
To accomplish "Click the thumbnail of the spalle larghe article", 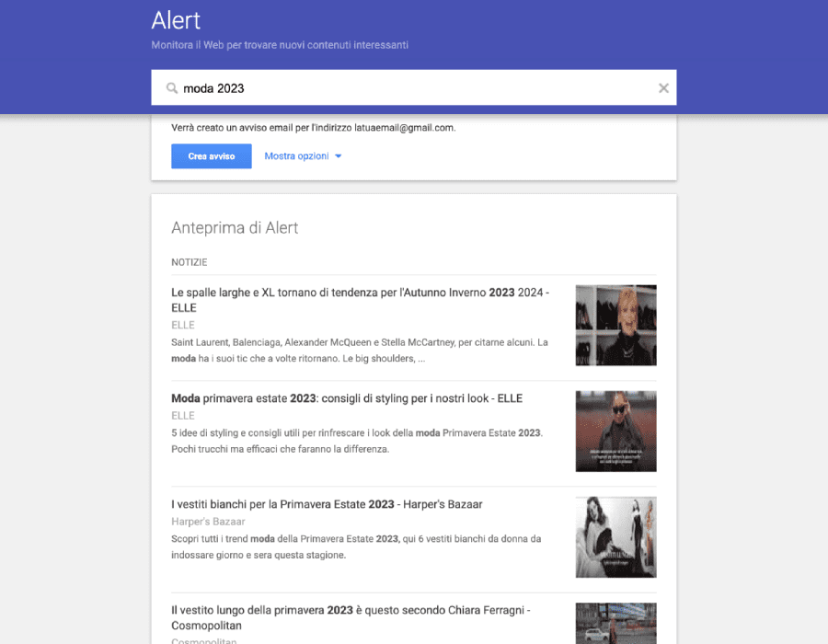I will click(x=615, y=325).
